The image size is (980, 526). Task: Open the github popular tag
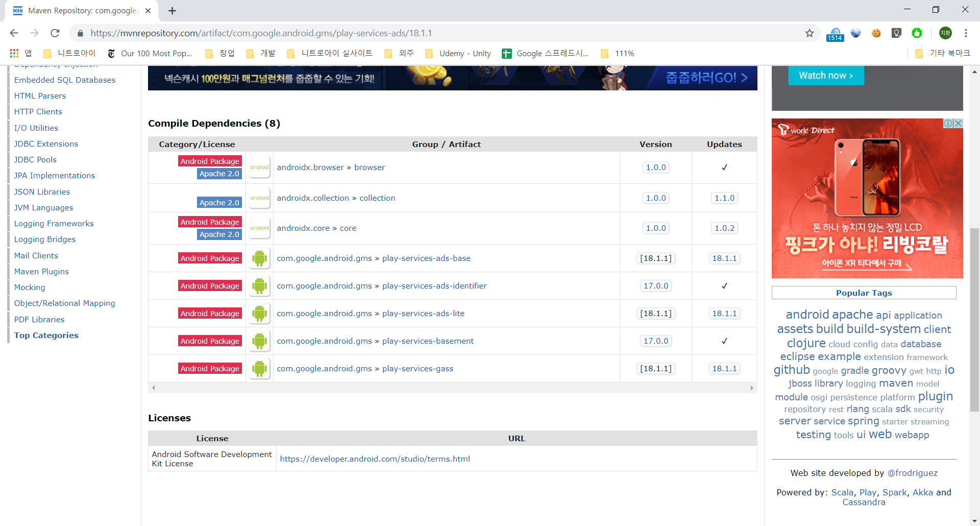(x=791, y=370)
